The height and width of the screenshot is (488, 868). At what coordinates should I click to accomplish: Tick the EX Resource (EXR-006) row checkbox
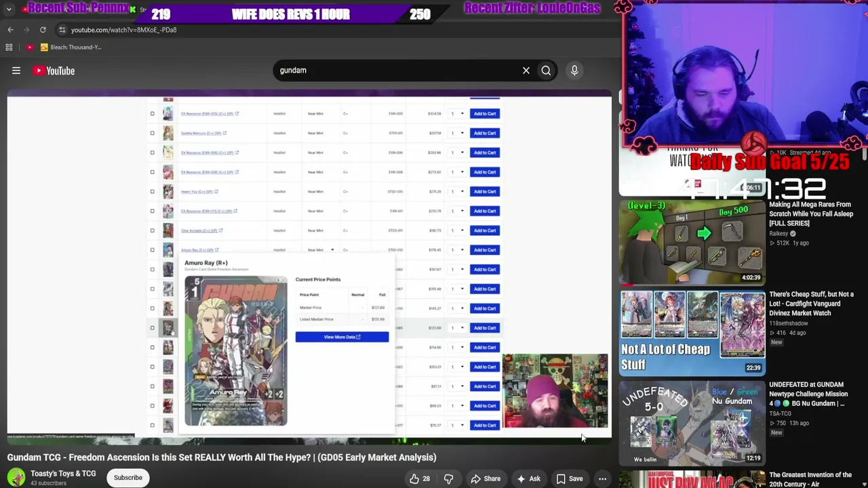click(x=153, y=152)
